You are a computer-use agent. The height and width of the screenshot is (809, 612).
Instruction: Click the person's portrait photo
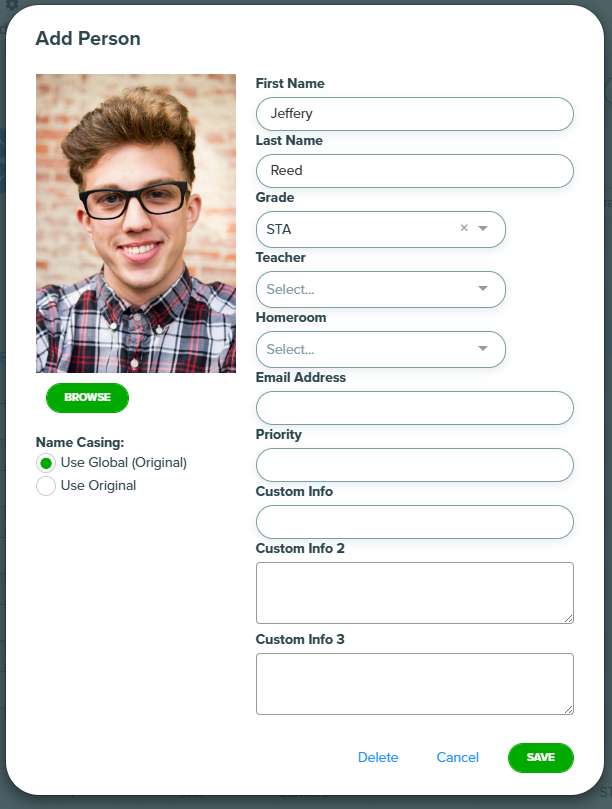[x=136, y=223]
